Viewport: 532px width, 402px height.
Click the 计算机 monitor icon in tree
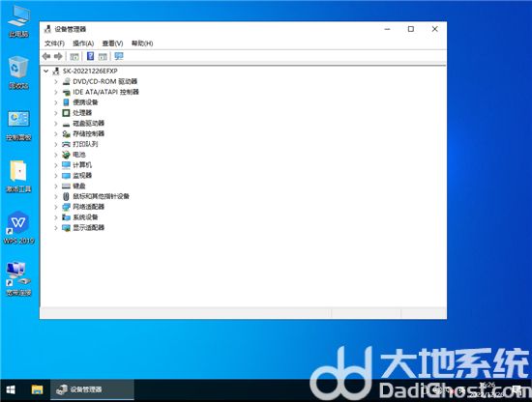tap(67, 165)
